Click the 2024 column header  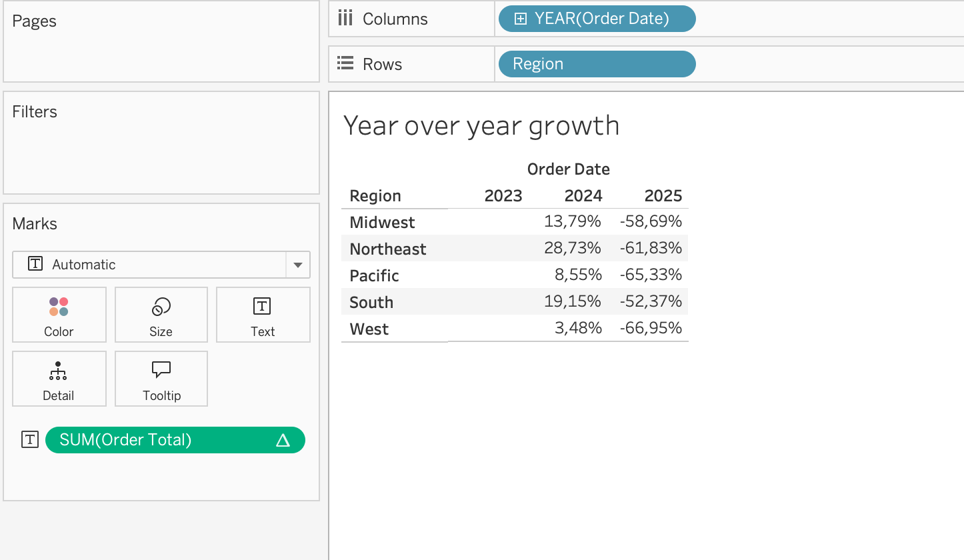tap(583, 196)
